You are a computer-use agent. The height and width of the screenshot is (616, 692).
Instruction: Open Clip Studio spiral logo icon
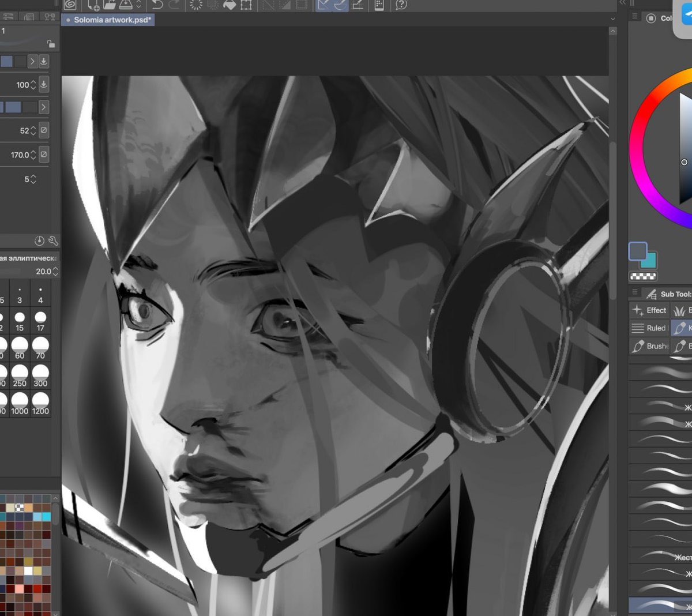(x=70, y=5)
